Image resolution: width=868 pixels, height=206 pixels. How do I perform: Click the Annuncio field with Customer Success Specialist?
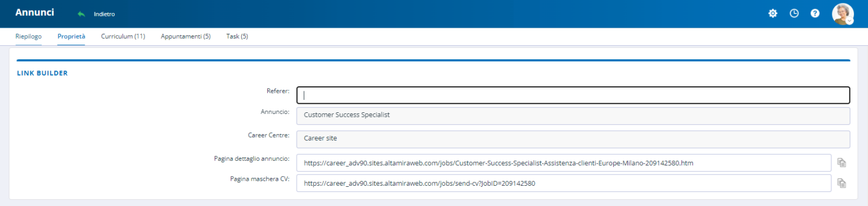click(x=573, y=116)
